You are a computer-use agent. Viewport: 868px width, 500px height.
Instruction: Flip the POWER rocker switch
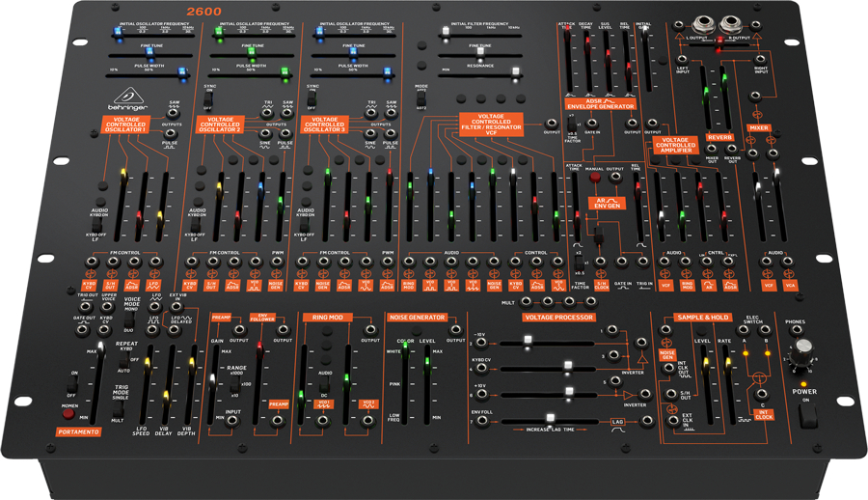[807, 416]
